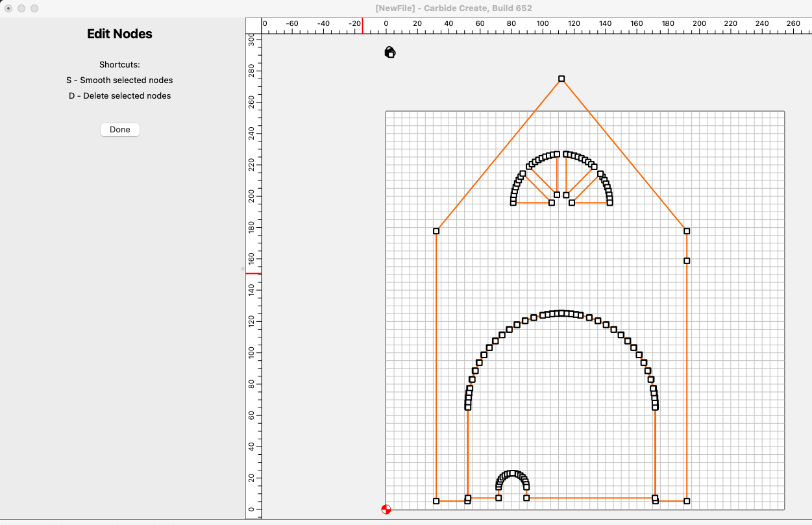Select the right hub node of fan window spokes
This screenshot has height=525, width=812.
[x=566, y=195]
